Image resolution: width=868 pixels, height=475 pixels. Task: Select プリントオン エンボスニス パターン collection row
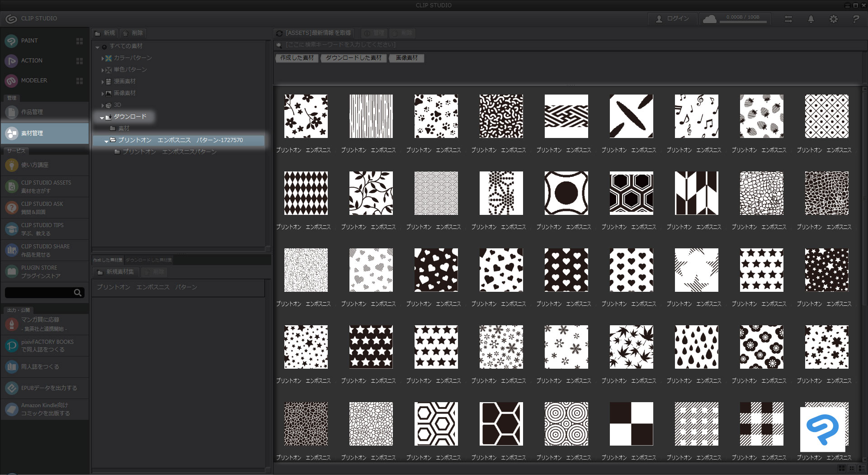[178, 287]
